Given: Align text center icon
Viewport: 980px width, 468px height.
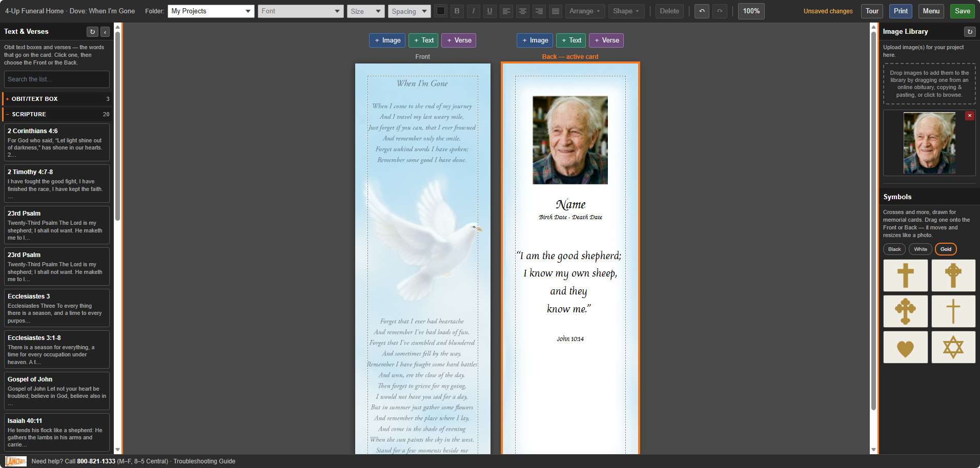Looking at the screenshot, I should pyautogui.click(x=522, y=11).
